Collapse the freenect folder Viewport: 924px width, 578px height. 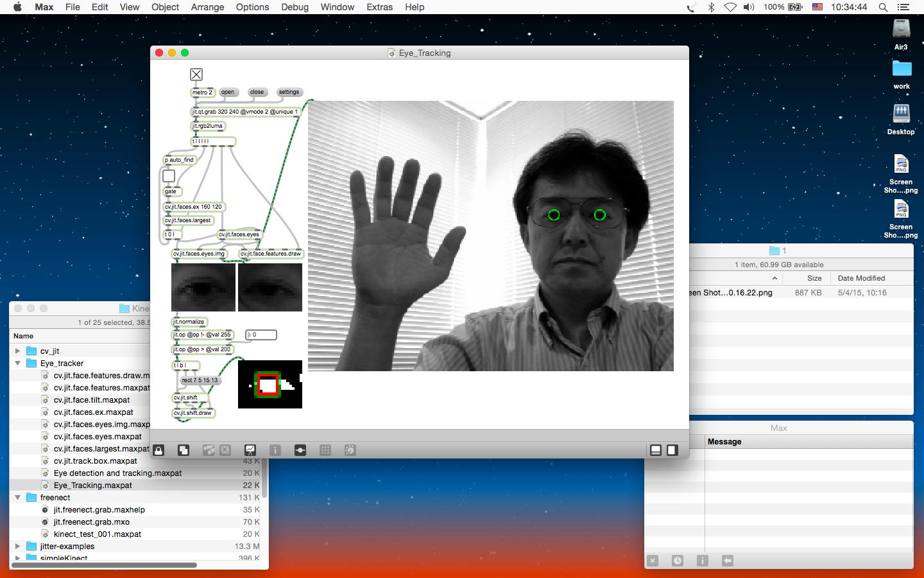pyautogui.click(x=18, y=498)
